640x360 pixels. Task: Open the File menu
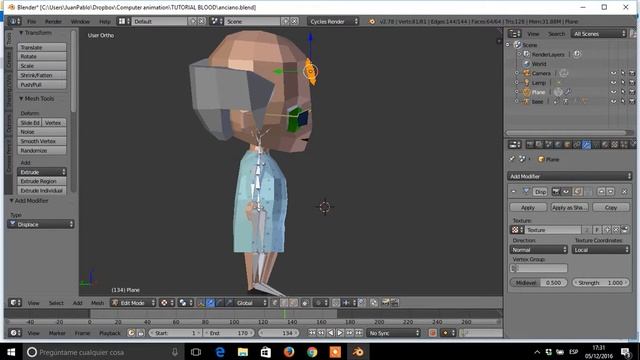click(32, 21)
